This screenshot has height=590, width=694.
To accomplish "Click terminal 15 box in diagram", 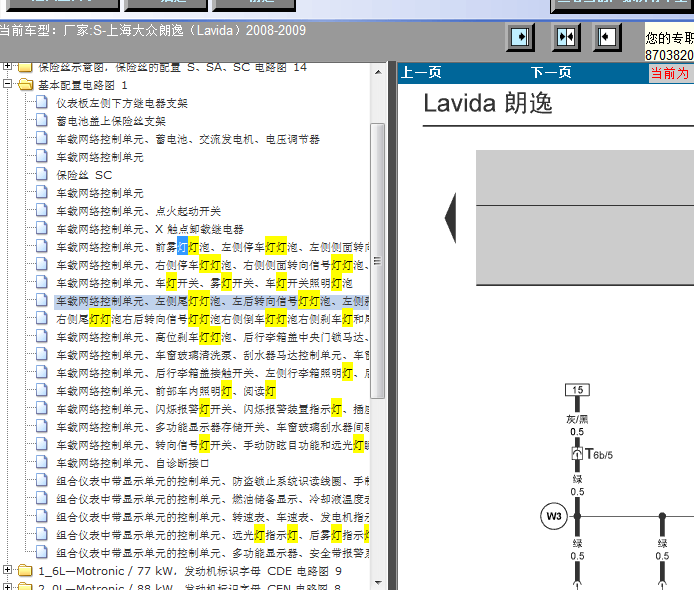I will coord(577,390).
